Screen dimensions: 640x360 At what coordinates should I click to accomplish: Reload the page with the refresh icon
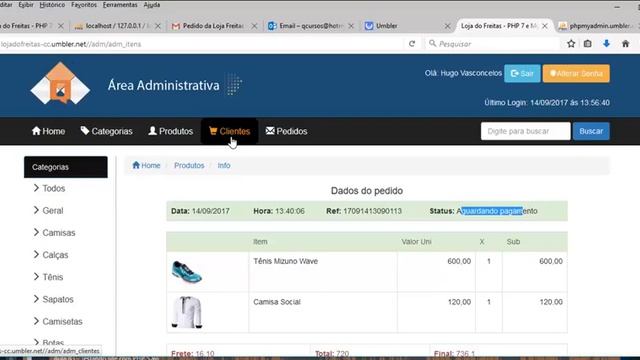point(412,44)
